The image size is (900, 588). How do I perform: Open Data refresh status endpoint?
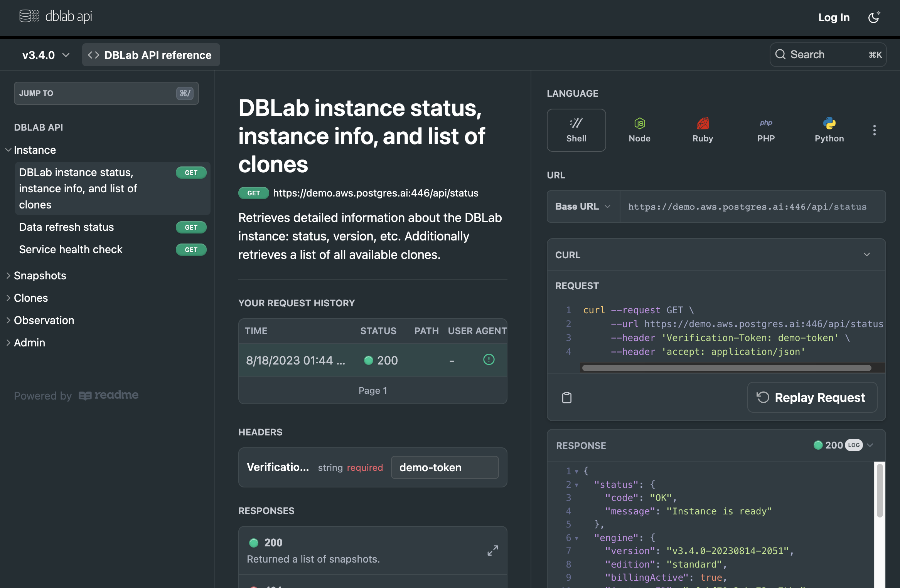[113, 227]
